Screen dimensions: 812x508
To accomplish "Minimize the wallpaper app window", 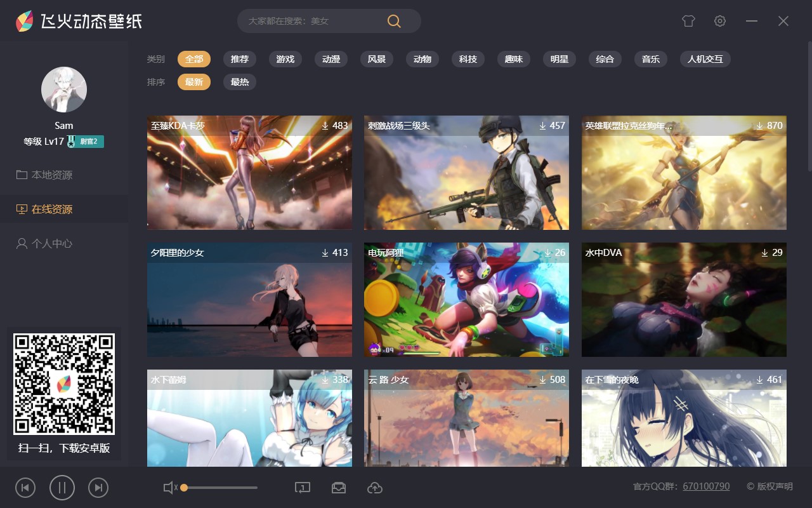I will pos(752,21).
